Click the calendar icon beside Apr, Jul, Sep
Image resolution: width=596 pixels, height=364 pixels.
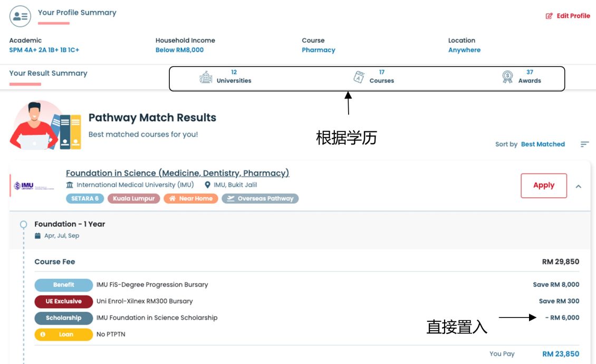coord(37,236)
